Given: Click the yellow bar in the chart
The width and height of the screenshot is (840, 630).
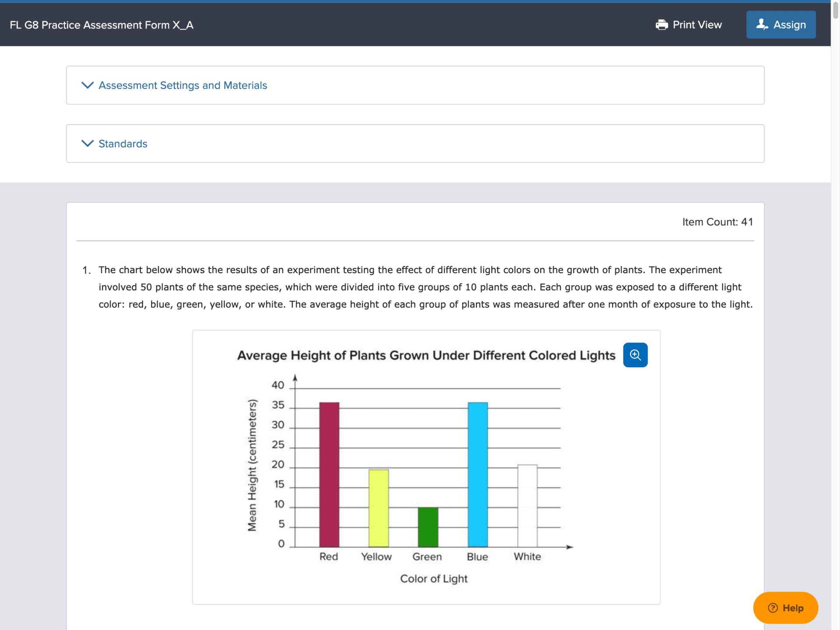Looking at the screenshot, I should 378,508.
